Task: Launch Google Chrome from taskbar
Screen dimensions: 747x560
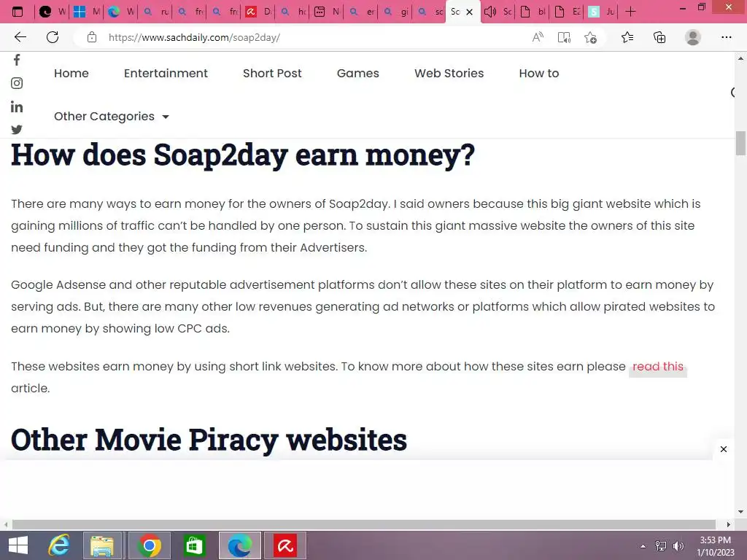Action: pyautogui.click(x=150, y=545)
